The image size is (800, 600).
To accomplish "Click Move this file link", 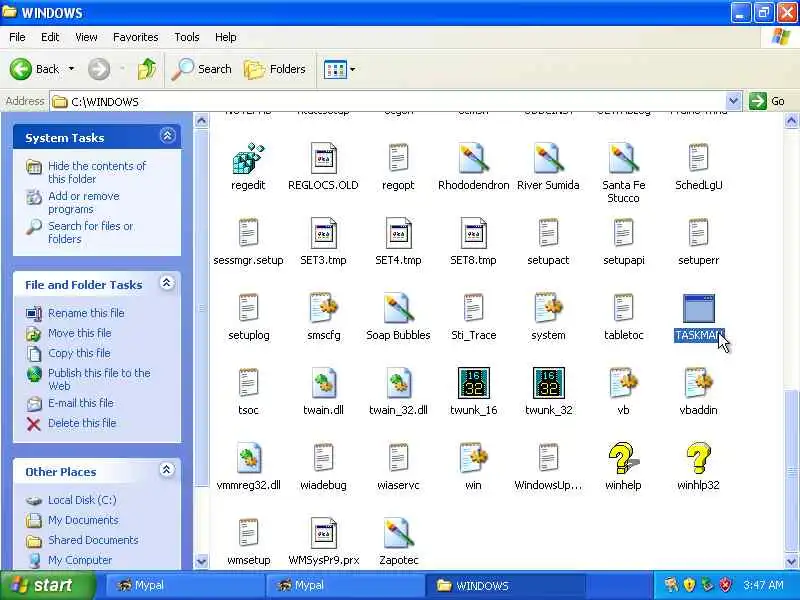I will tap(80, 333).
